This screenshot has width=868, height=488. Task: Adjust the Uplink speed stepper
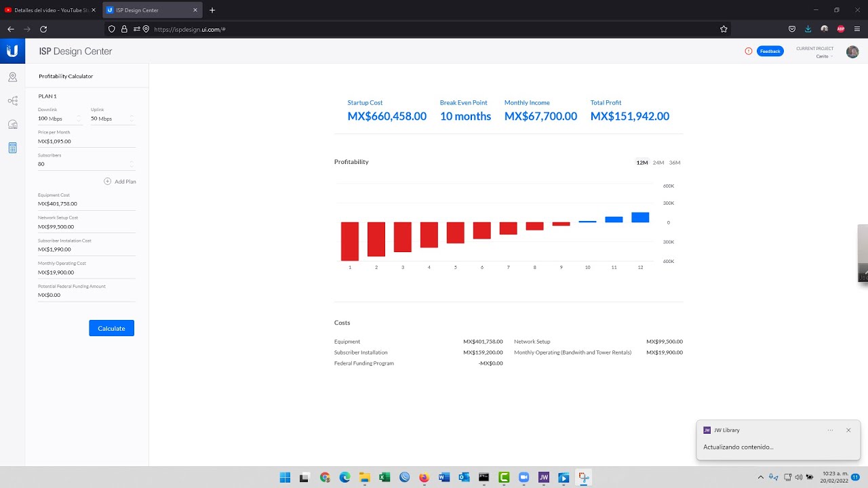[x=132, y=119]
